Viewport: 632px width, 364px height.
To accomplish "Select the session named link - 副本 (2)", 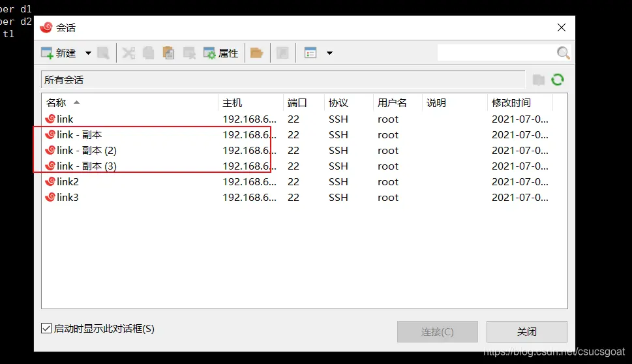I will [87, 150].
